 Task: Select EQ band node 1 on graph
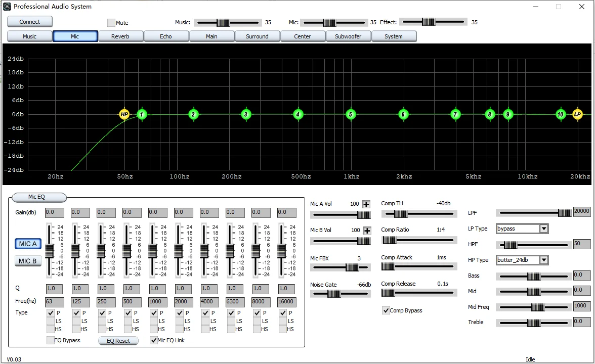click(x=142, y=115)
